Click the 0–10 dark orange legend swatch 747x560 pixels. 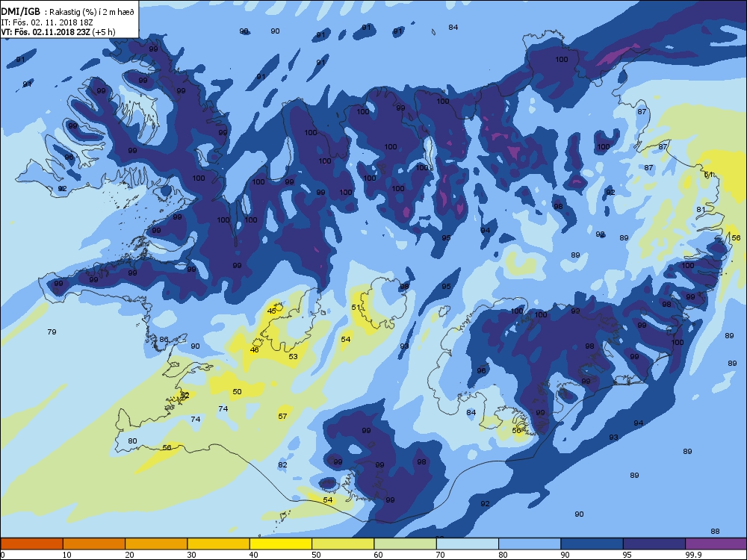pos(31,544)
